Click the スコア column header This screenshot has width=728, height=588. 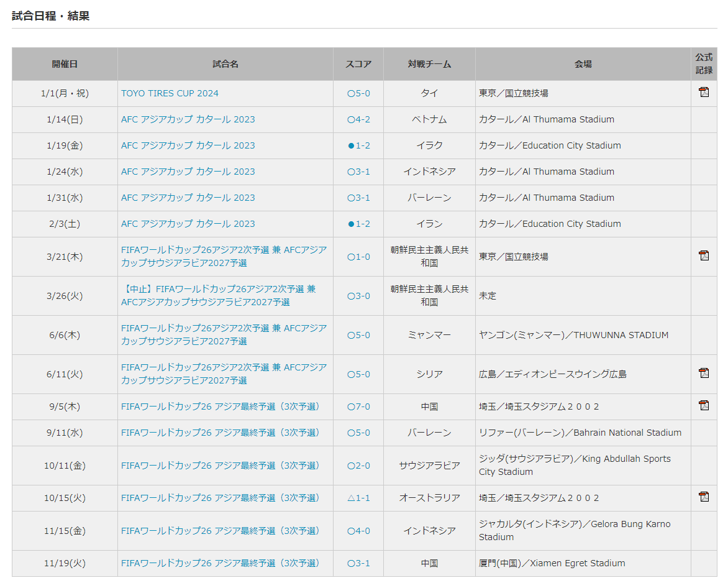coord(358,64)
